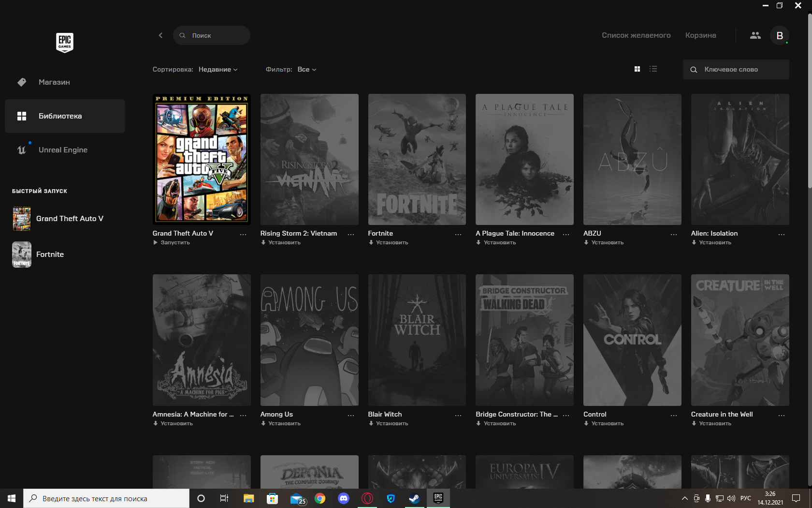Click Установить under ABZU
This screenshot has height=508, width=812.
[604, 242]
